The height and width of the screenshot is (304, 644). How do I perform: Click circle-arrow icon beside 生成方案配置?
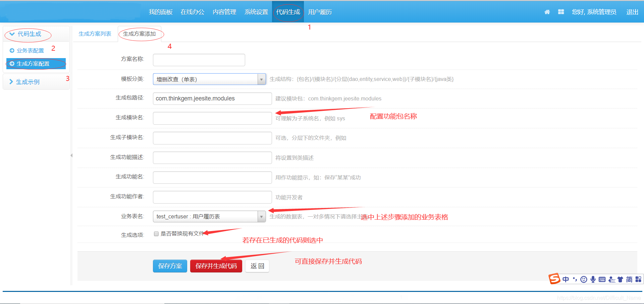click(12, 63)
